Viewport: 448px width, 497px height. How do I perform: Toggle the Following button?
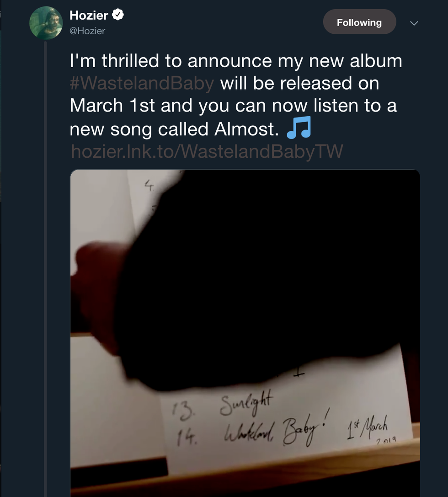pyautogui.click(x=359, y=22)
